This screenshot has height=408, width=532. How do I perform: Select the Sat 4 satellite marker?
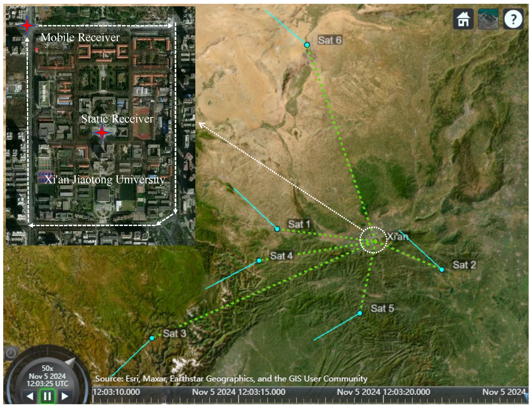[x=259, y=261]
